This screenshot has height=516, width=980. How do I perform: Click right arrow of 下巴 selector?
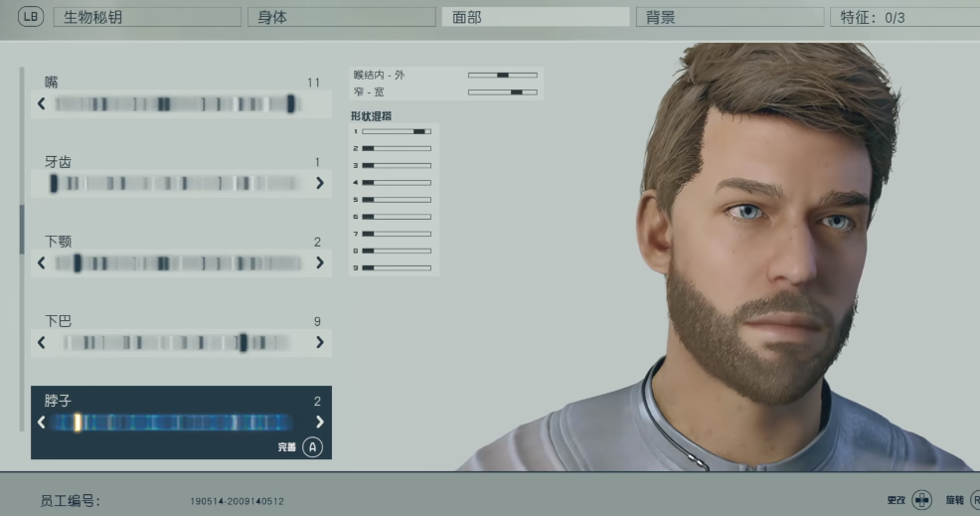pos(320,342)
